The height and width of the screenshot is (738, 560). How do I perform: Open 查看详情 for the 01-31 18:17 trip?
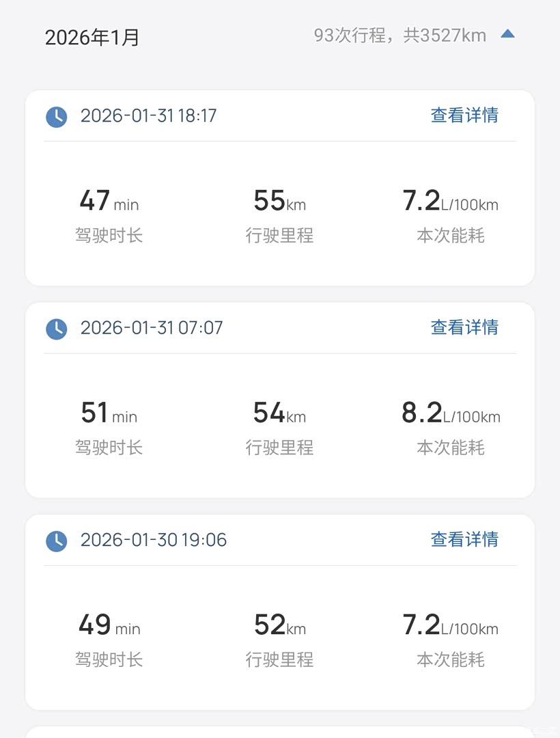[x=464, y=115]
